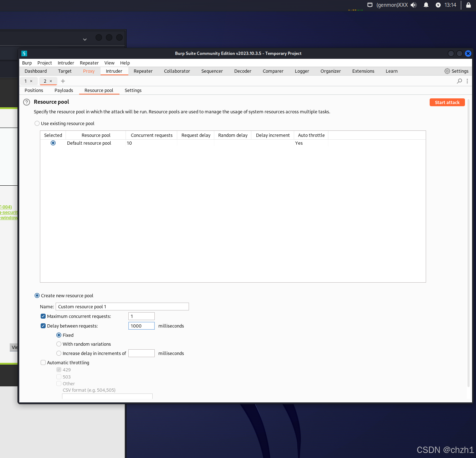The width and height of the screenshot is (476, 458).
Task: Click the Delay increment column header
Action: click(273, 135)
